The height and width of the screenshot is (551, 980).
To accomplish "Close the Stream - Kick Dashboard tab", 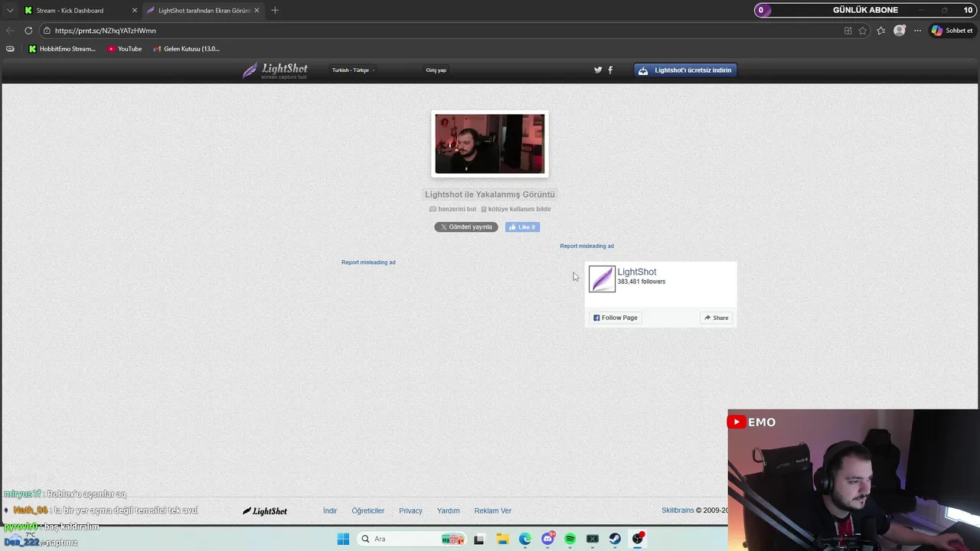I will [x=135, y=10].
